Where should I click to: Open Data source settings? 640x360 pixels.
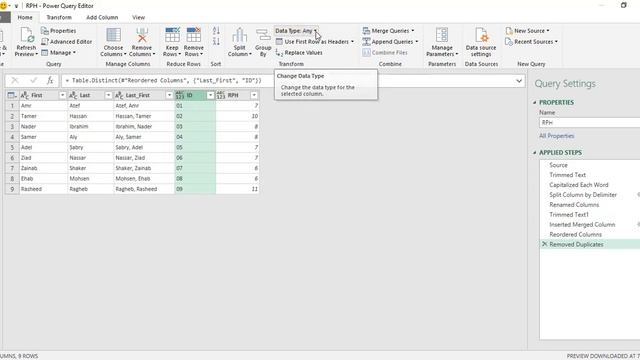point(481,42)
